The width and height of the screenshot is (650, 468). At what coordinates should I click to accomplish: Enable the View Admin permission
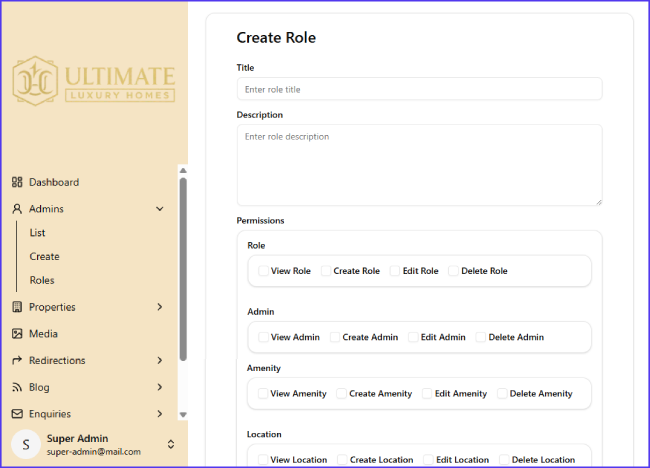click(x=263, y=337)
